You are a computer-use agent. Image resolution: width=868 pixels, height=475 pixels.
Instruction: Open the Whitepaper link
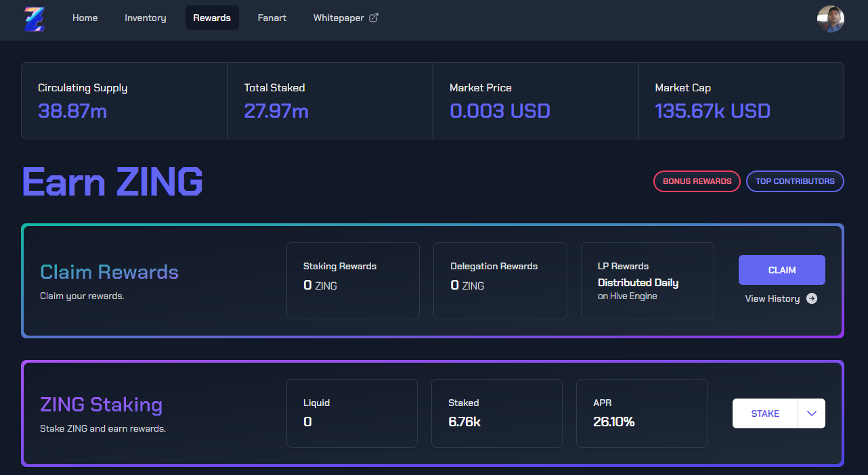tap(339, 18)
